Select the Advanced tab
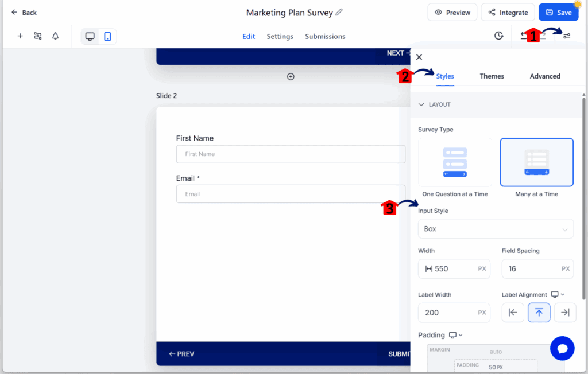 (545, 76)
